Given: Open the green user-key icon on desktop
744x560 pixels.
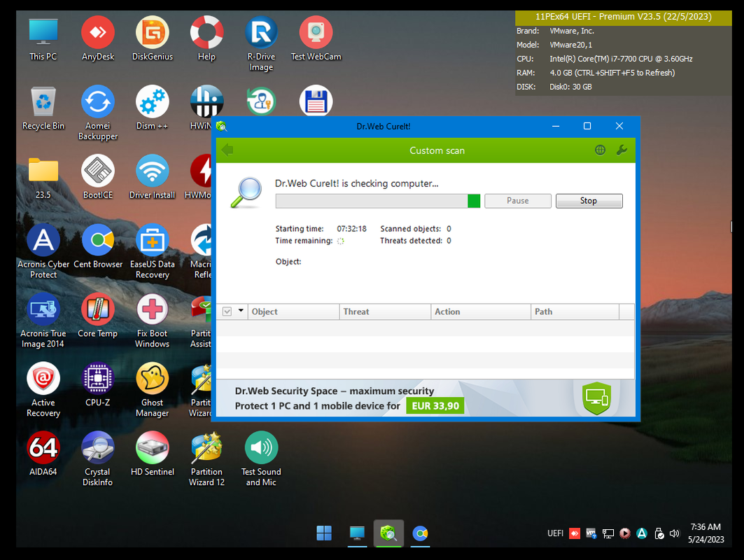Looking at the screenshot, I should 261,101.
